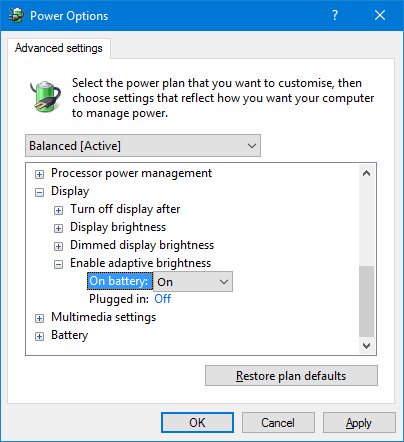The height and width of the screenshot is (442, 404).
Task: Collapse the Display tree node
Action: (39, 192)
